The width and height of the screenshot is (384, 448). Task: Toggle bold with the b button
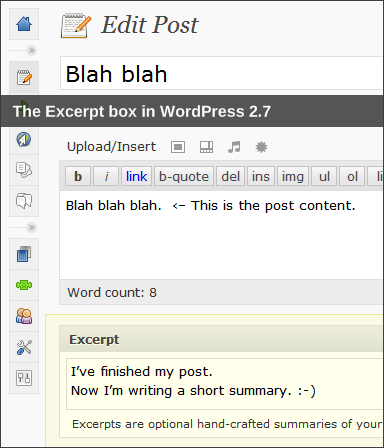pos(78,176)
